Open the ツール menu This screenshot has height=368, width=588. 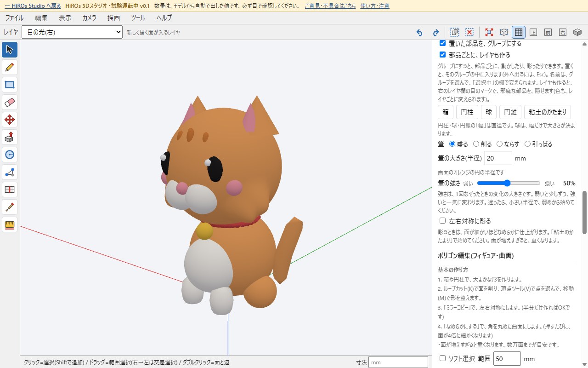pyautogui.click(x=138, y=18)
